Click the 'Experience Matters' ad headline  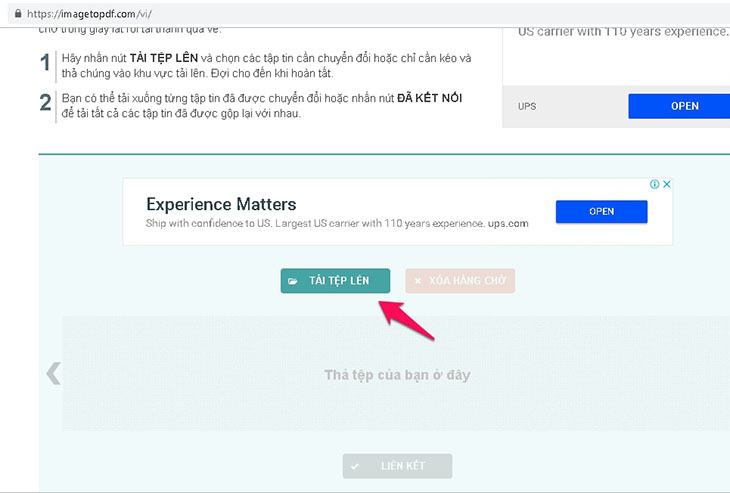[x=221, y=204]
